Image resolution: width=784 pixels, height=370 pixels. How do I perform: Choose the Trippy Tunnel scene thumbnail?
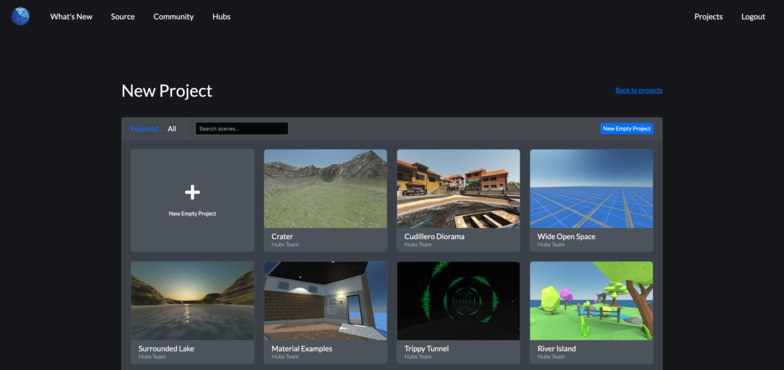(x=458, y=300)
